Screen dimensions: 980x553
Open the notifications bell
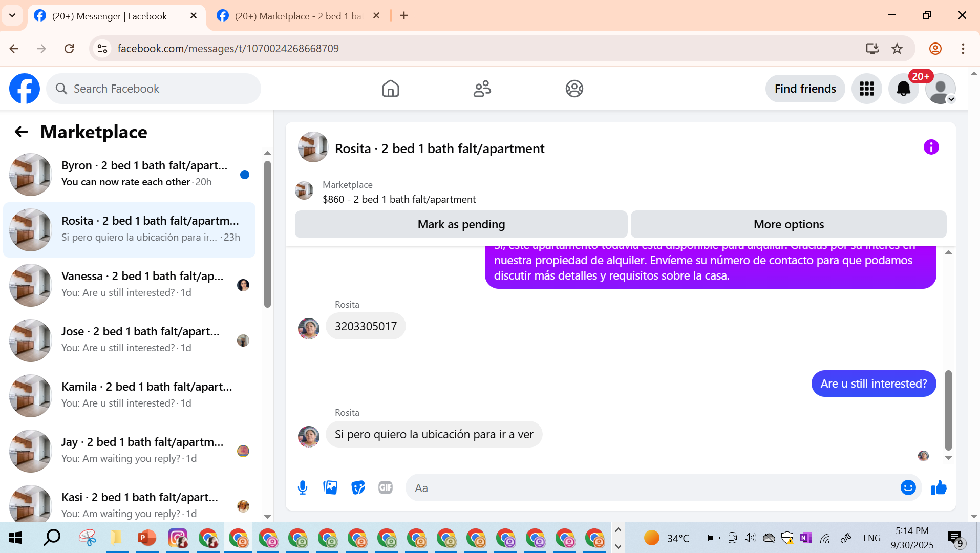[x=904, y=89]
